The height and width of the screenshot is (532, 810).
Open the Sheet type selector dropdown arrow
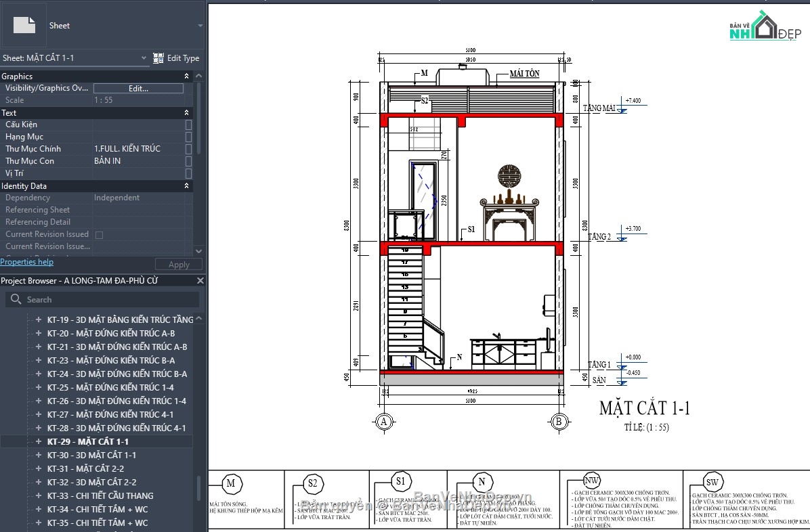[x=200, y=25]
